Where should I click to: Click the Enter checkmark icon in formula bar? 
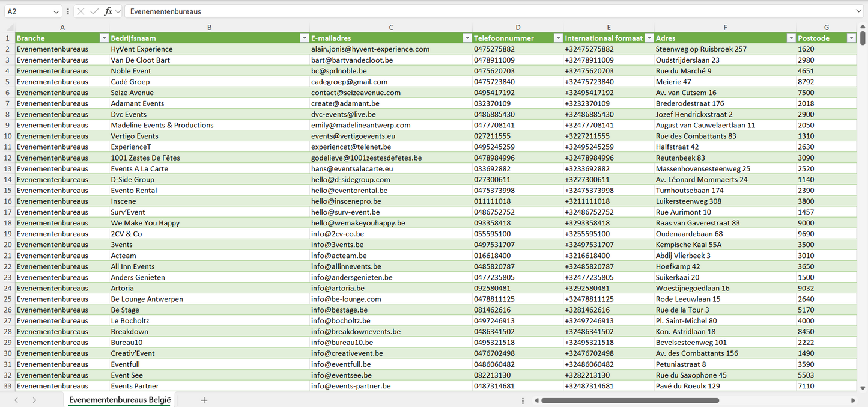tap(94, 11)
